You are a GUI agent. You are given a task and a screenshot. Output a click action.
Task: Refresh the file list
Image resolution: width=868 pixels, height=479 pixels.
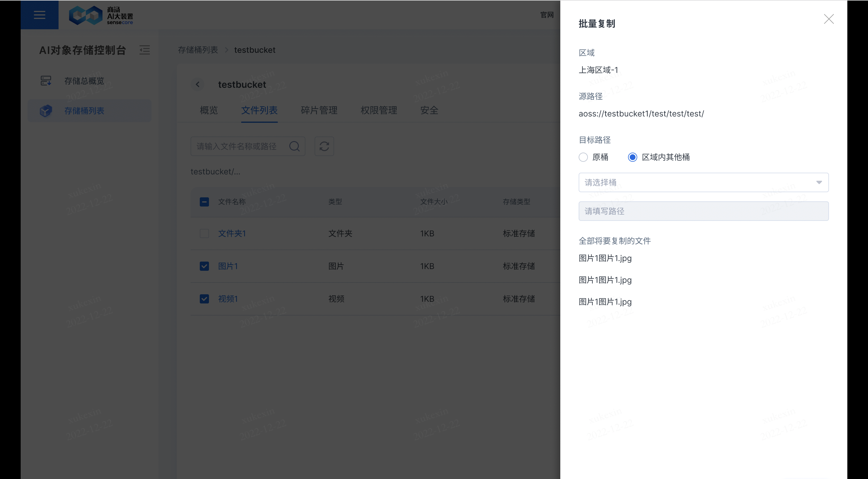click(324, 146)
